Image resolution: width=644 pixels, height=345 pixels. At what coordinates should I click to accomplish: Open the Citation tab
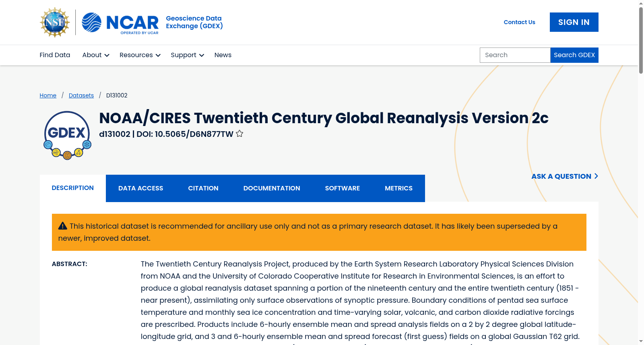pos(203,188)
